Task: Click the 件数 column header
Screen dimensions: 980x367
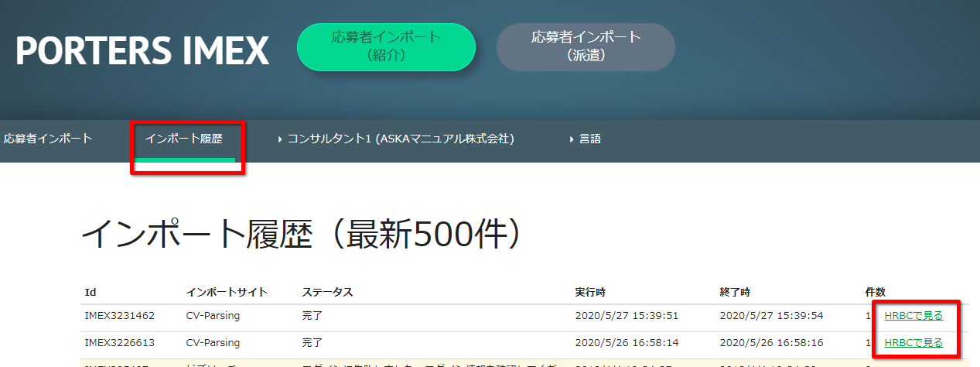Action: tap(875, 293)
